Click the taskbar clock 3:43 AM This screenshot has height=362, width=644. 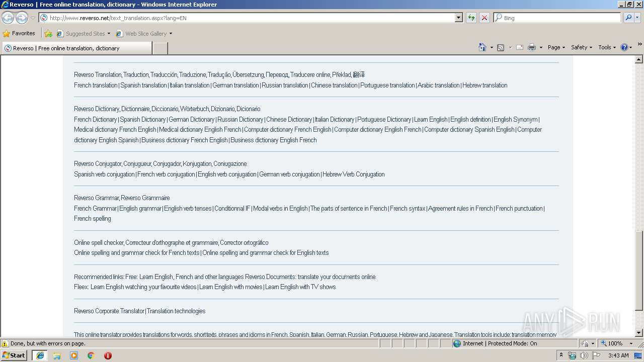[618, 355]
